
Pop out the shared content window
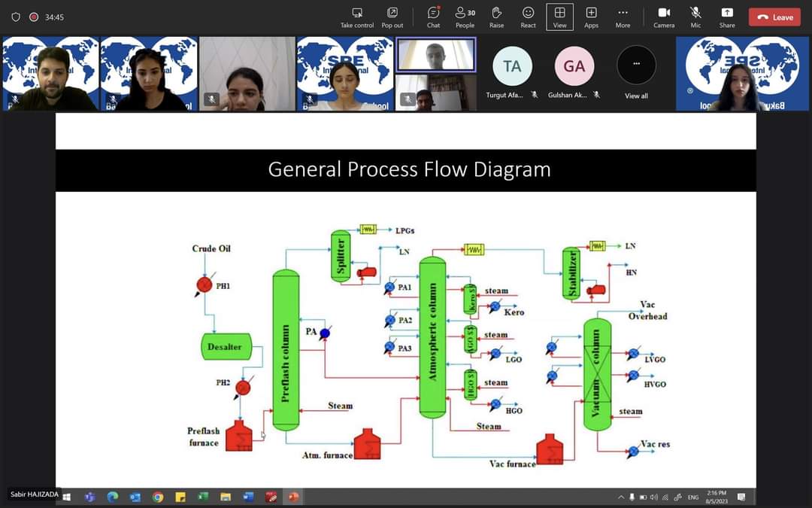[392, 17]
